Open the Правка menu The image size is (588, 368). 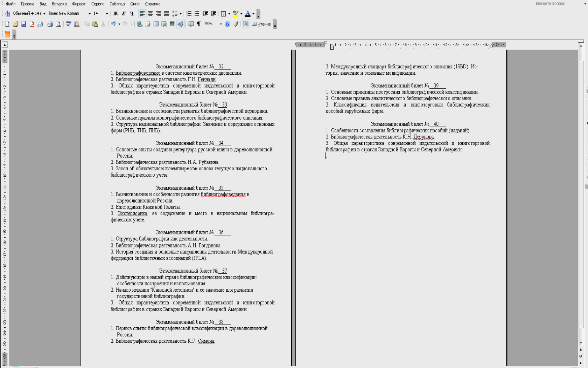pos(27,4)
